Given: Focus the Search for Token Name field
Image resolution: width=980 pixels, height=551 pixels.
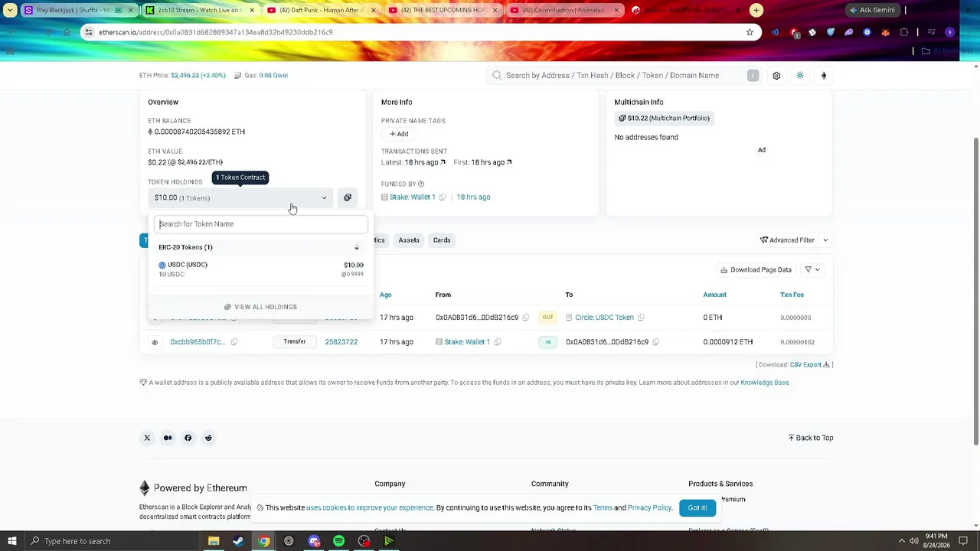Looking at the screenshot, I should click(x=261, y=224).
